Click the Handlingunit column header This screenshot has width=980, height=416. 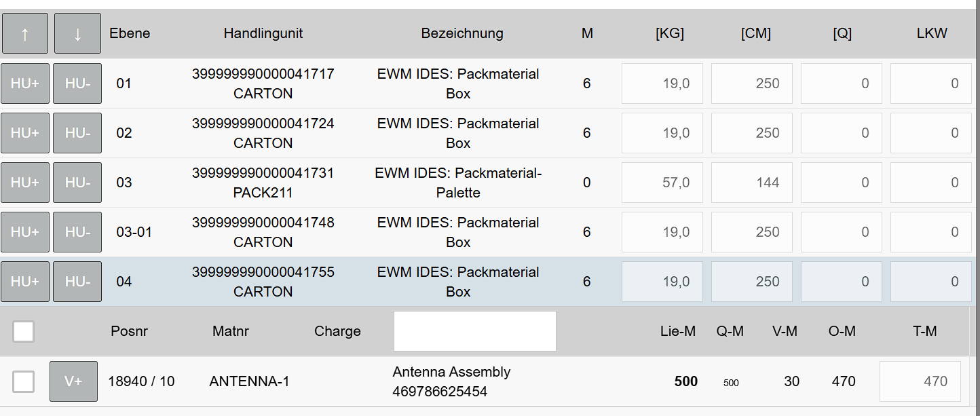point(263,33)
